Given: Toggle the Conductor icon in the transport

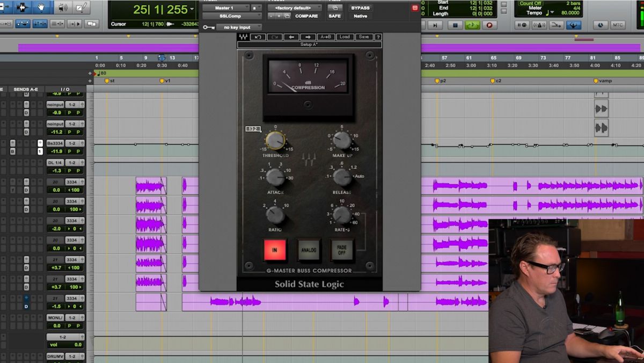Looking at the screenshot, I should pyautogui.click(x=573, y=25).
